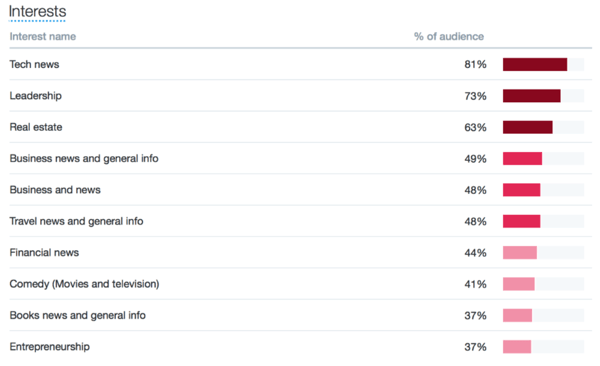Select Comedy (Movies and television) label
This screenshot has width=600, height=366.
[x=85, y=284]
